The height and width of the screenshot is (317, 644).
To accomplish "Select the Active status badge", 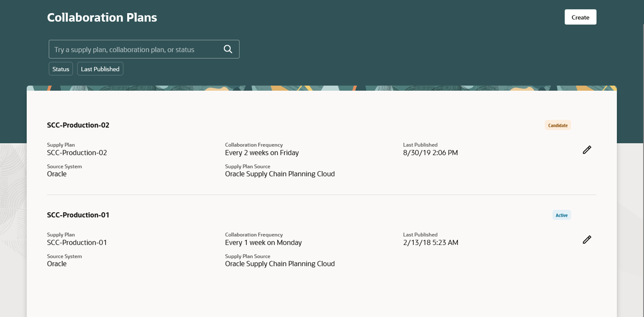I will tap(561, 215).
